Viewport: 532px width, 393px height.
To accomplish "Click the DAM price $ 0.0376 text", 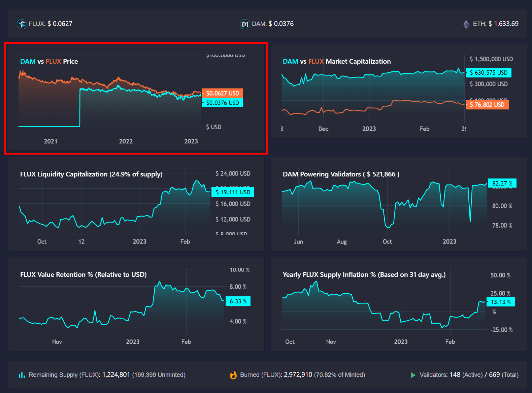I will tap(281, 24).
